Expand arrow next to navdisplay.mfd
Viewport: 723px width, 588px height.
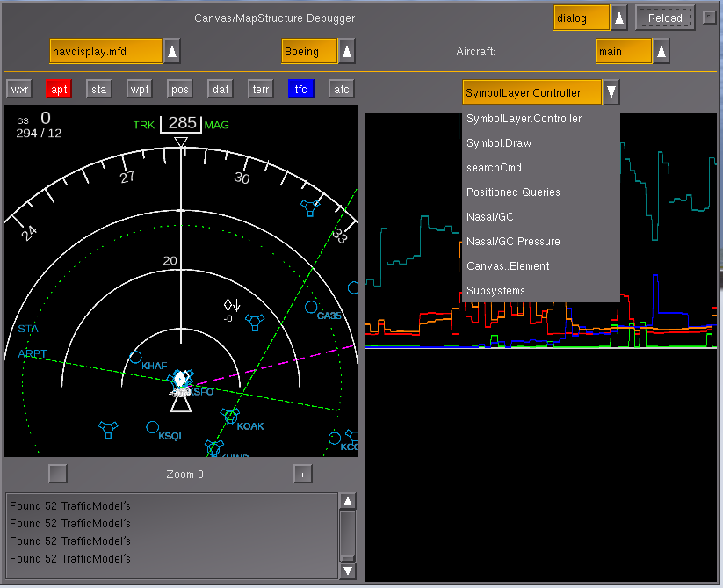[x=172, y=51]
